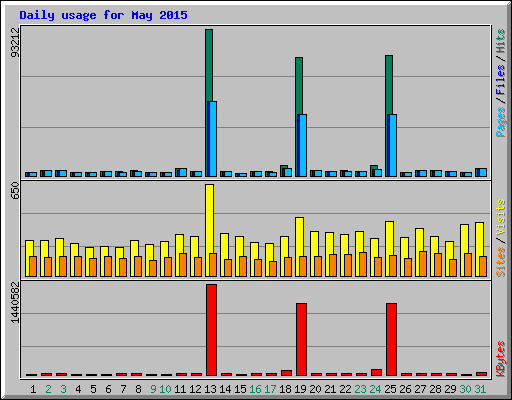The height and width of the screenshot is (400, 512).
Task: Click day label 13 on the x-axis
Action: click(x=210, y=389)
